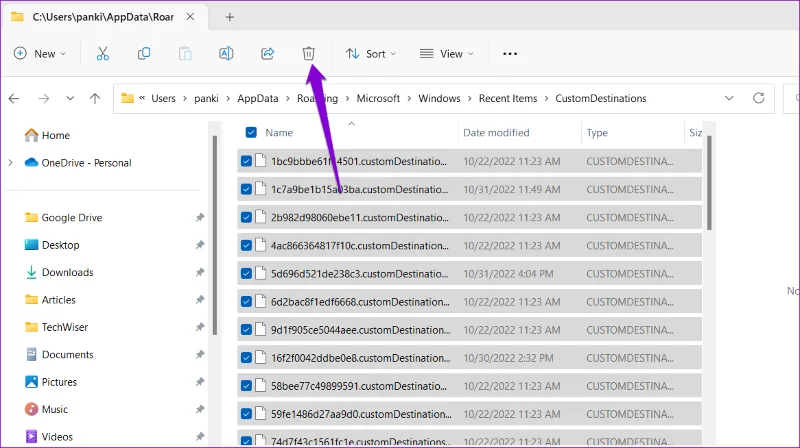Close the current File Explorer tab
This screenshot has height=448, width=800.
190,17
